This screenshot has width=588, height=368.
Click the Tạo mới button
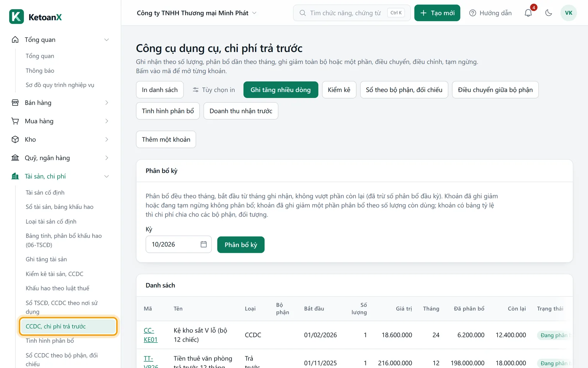(437, 13)
